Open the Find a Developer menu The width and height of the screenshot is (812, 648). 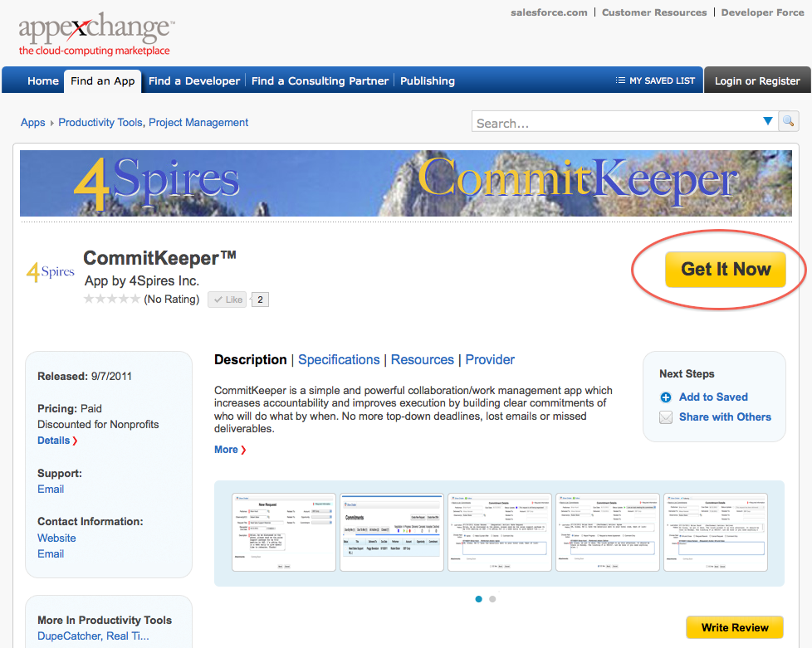193,80
